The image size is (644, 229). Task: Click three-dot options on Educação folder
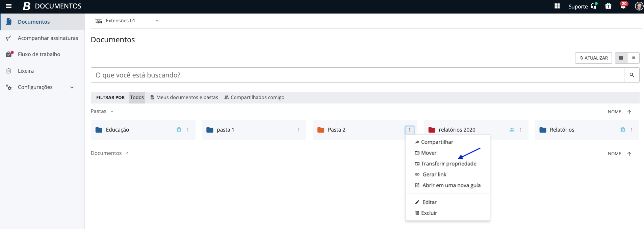pos(188,130)
